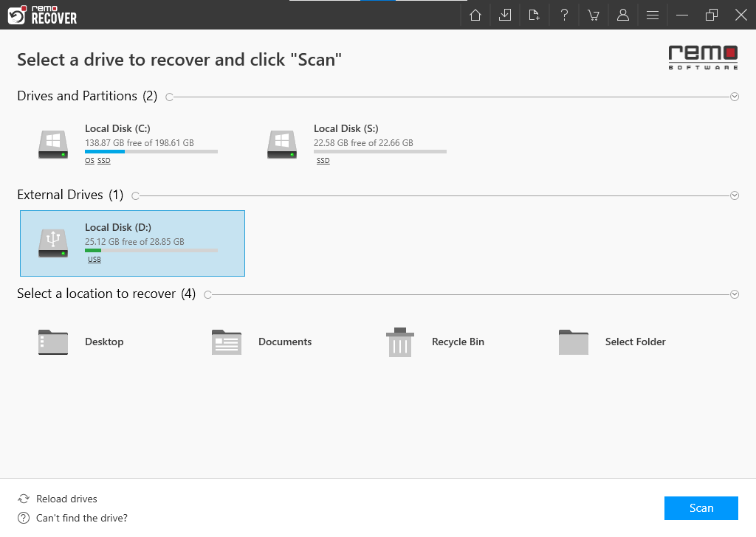756x537 pixels.
Task: Choose the Recycle Bin recovery icon
Action: pyautogui.click(x=399, y=342)
